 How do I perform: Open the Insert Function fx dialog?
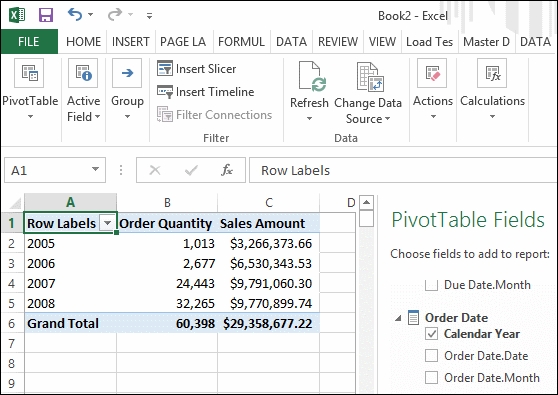[x=227, y=170]
